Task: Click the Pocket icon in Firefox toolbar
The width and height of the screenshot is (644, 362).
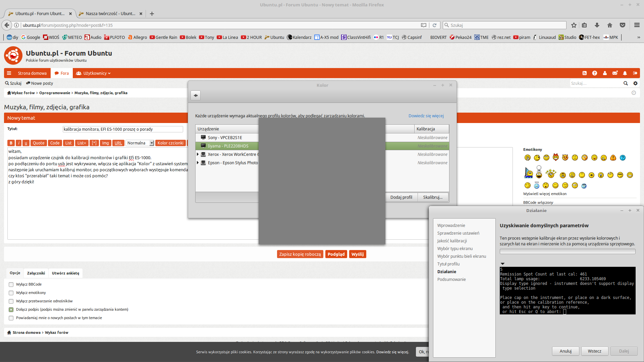Action: (623, 25)
